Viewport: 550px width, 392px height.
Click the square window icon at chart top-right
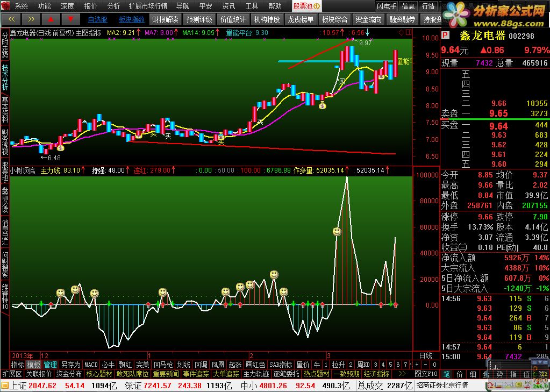408,33
